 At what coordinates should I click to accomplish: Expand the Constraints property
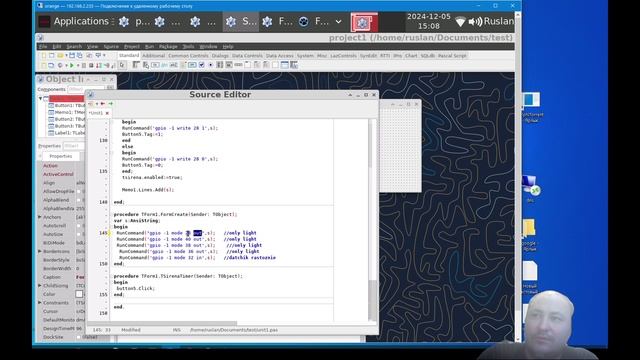[x=40, y=303]
